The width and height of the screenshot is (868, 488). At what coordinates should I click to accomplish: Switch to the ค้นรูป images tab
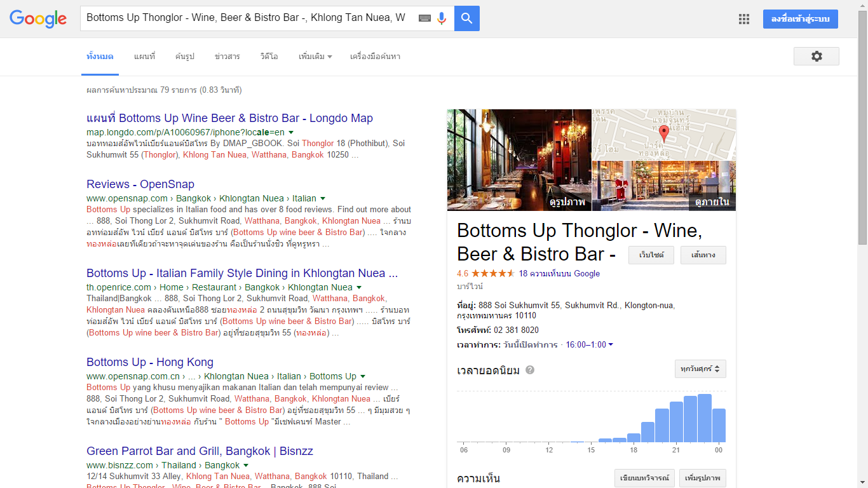[185, 57]
